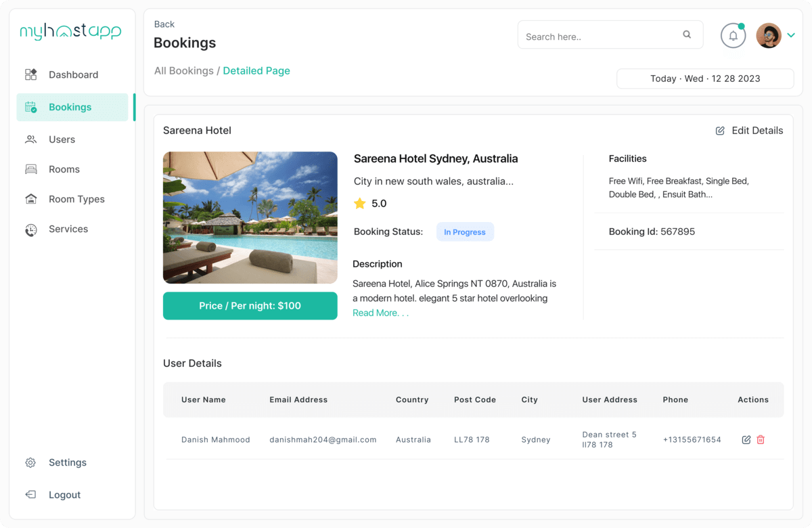Click the Sareena Hotel card title
The height and width of the screenshot is (528, 812).
tap(197, 131)
